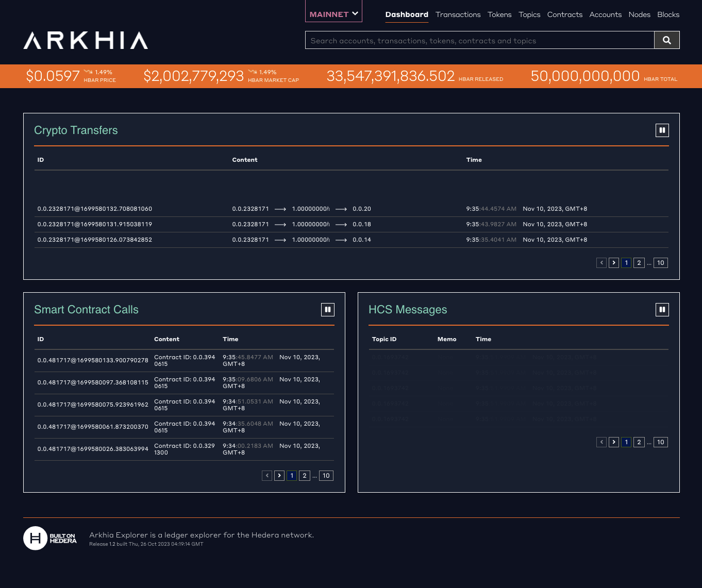Go to next page in Smart Contract Calls

[x=279, y=476]
